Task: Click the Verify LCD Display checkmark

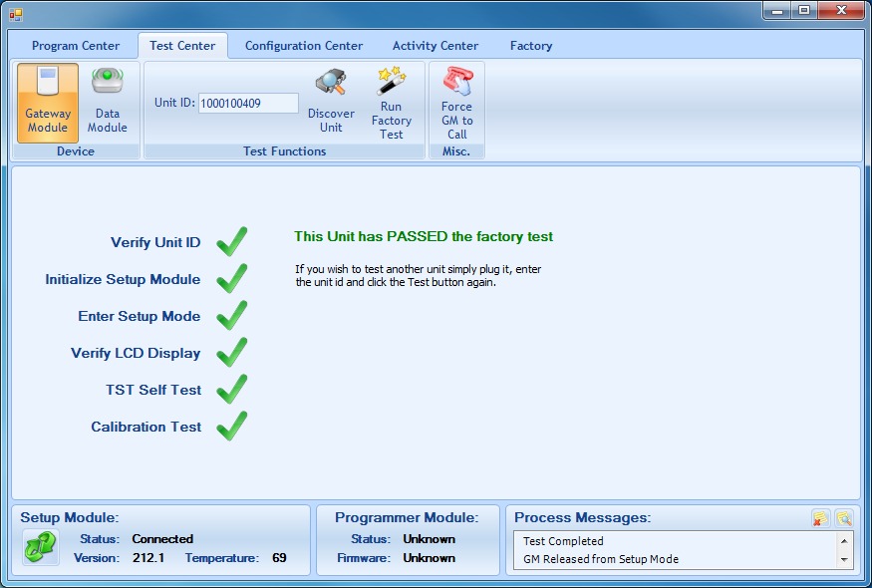Action: [232, 352]
